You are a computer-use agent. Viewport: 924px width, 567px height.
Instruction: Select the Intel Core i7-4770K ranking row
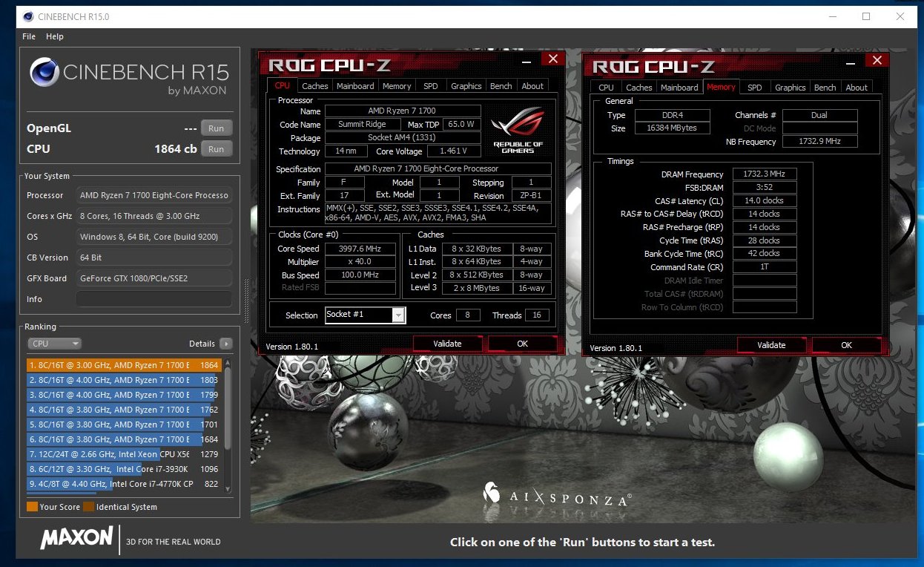[x=123, y=484]
